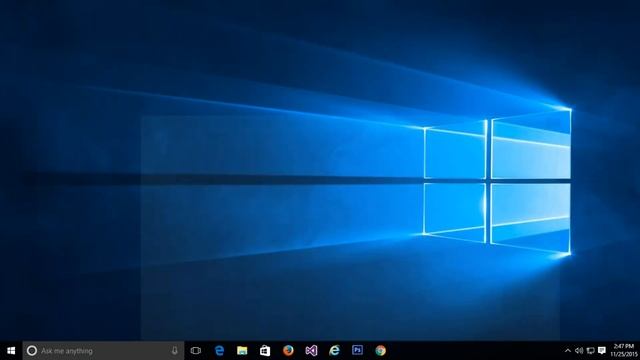The height and width of the screenshot is (360, 640).
Task: Open the clock showing 2:47 PM
Action: pos(624,351)
